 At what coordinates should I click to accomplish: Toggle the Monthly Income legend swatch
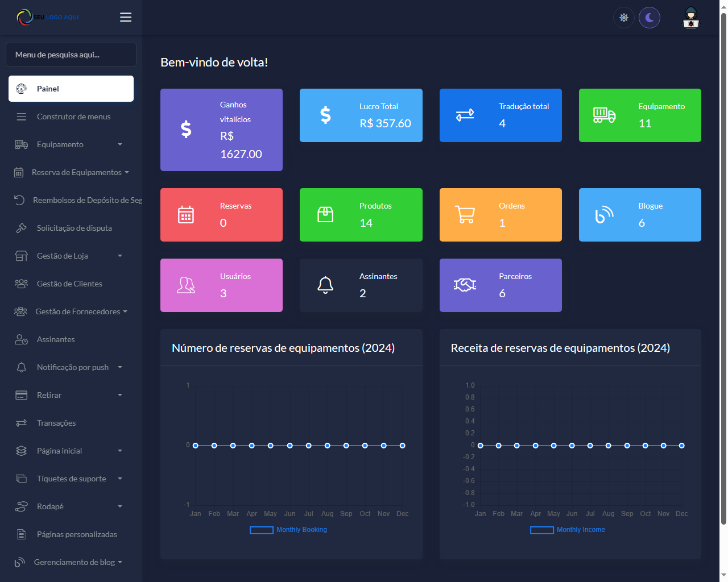point(541,530)
